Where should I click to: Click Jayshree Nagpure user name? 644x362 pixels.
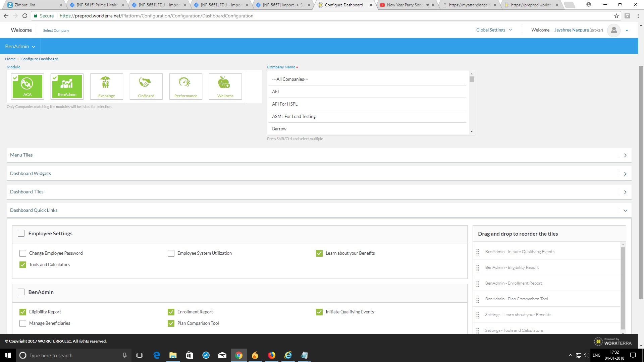point(572,30)
